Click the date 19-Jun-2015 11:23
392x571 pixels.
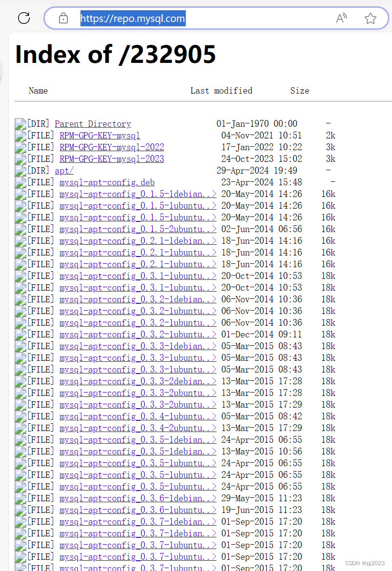(x=262, y=510)
